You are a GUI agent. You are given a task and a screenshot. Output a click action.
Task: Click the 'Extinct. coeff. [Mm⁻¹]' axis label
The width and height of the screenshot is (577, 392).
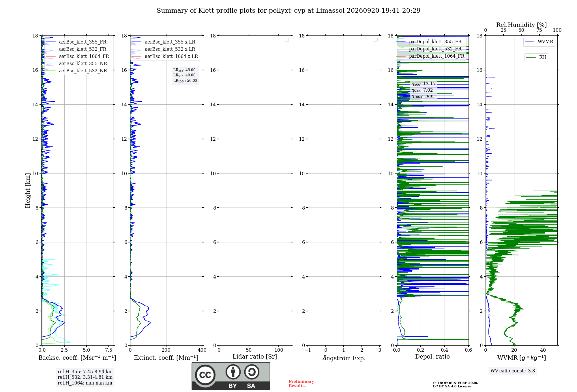pos(166,358)
